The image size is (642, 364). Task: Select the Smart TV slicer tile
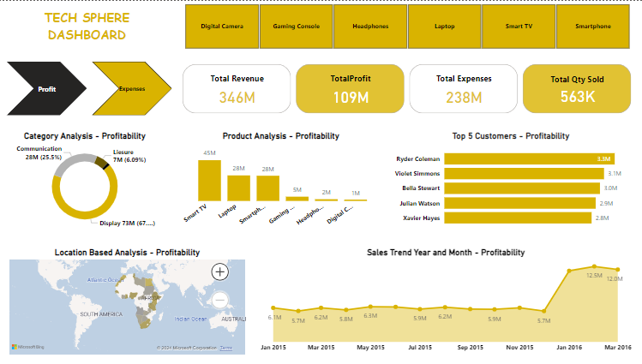point(519,27)
